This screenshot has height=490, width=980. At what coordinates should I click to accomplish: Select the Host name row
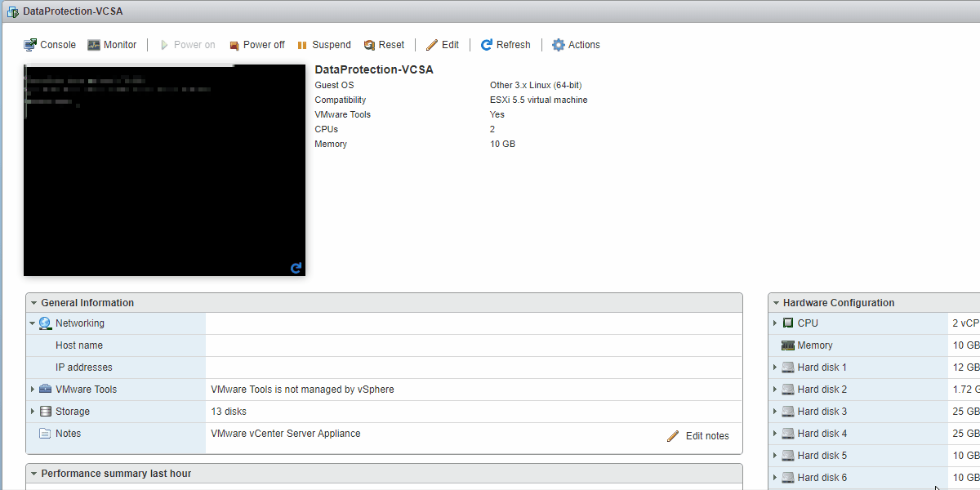384,345
